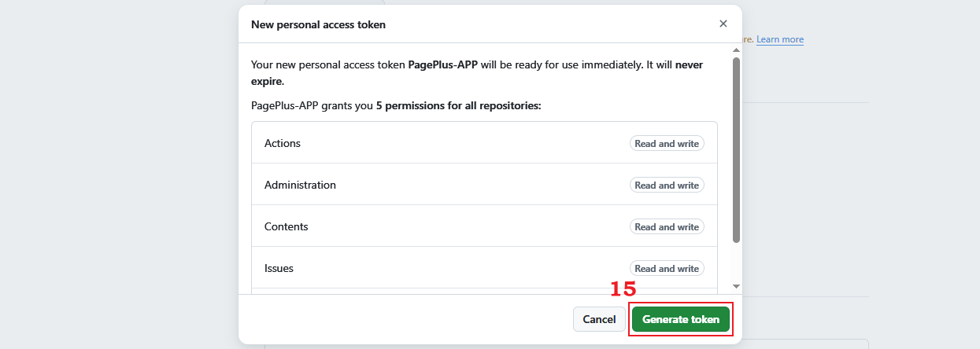Select the Issues permission row label
The width and height of the screenshot is (980, 349).
coord(279,268)
